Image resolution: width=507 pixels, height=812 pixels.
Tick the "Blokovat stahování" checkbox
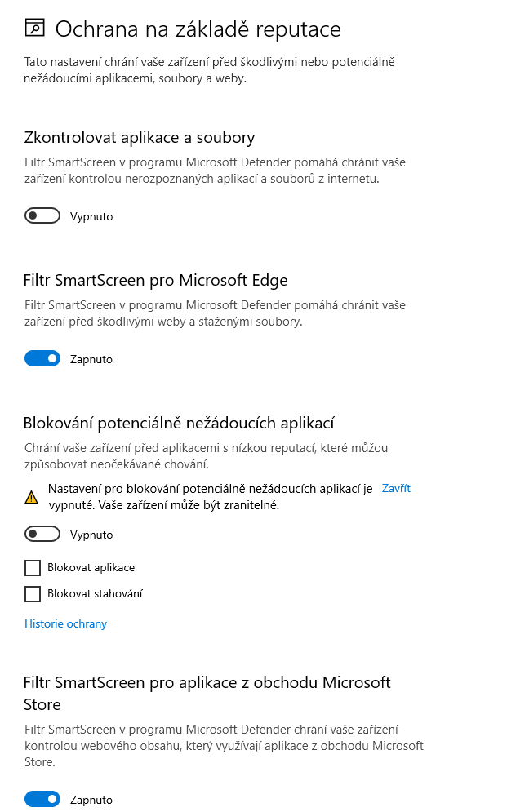point(33,594)
